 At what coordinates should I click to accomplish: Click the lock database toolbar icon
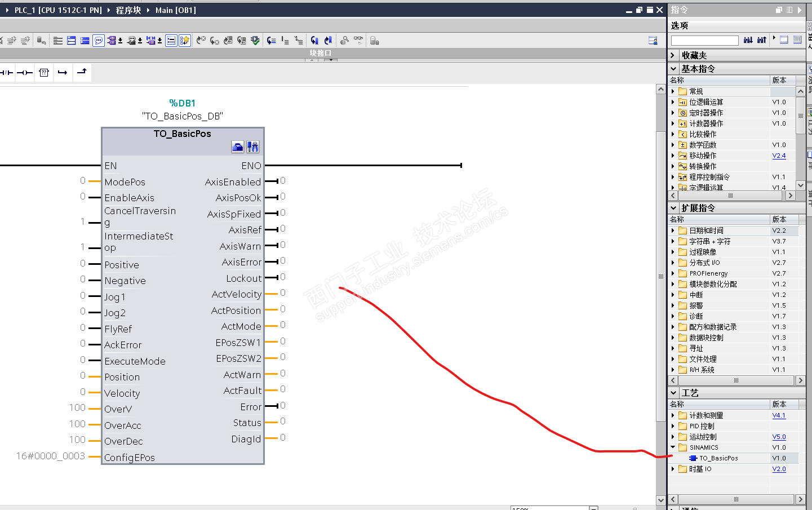click(x=375, y=41)
